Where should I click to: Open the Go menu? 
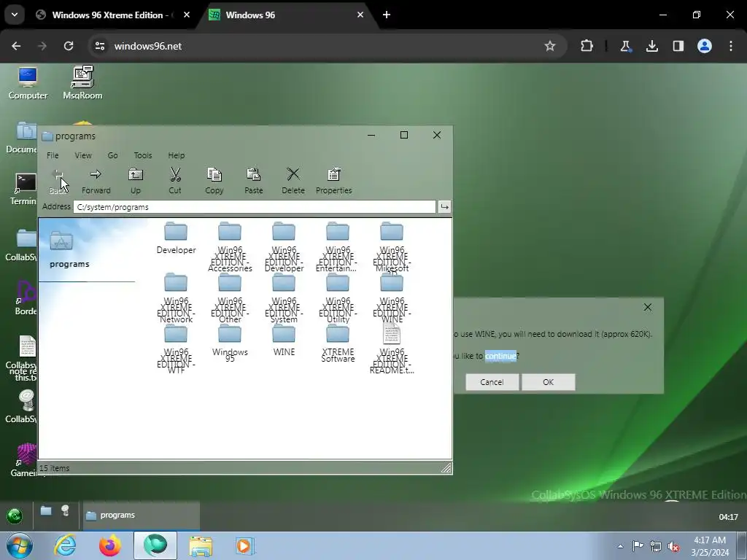coord(112,155)
